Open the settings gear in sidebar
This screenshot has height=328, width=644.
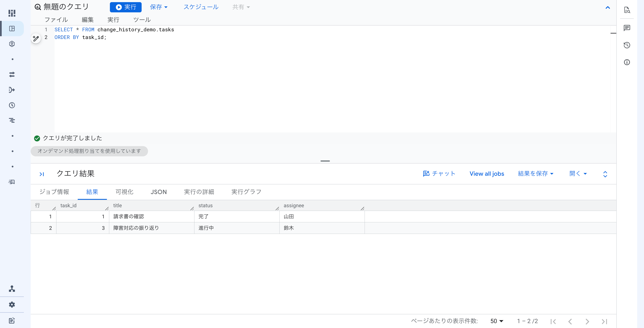click(x=12, y=305)
